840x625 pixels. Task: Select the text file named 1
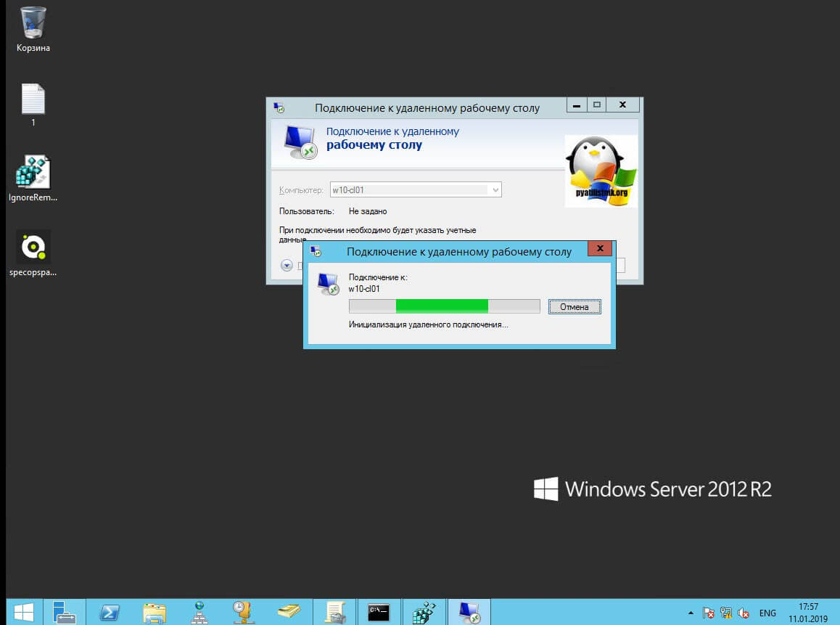point(33,100)
